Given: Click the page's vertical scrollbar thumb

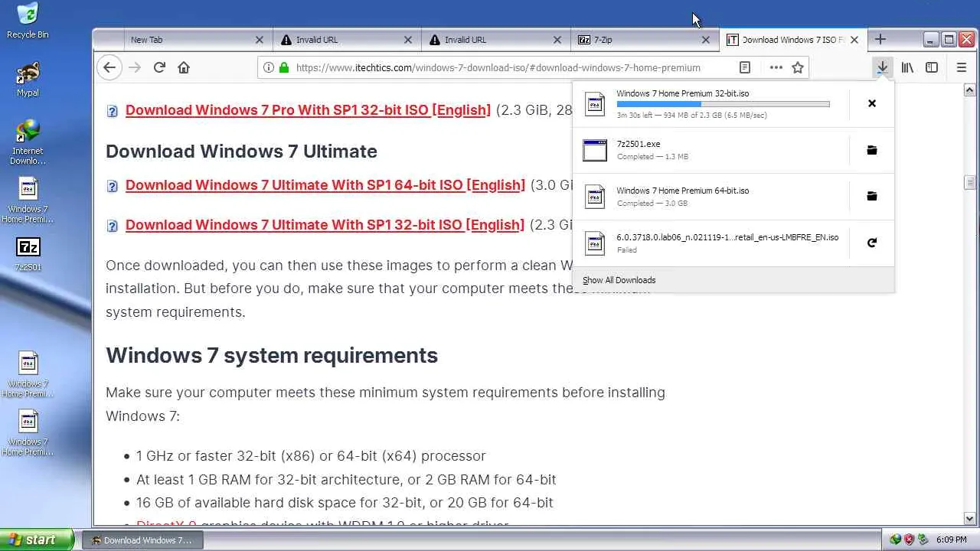Looking at the screenshot, I should [969, 182].
